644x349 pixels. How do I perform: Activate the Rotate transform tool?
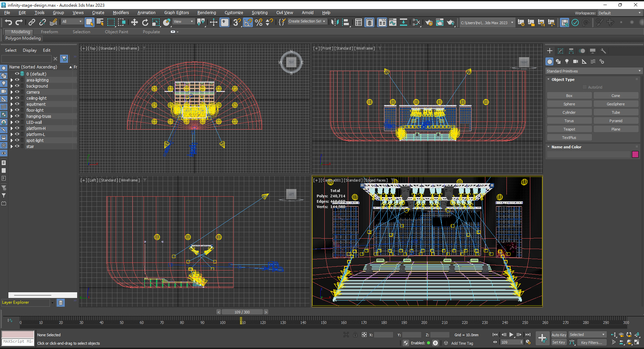tap(145, 22)
